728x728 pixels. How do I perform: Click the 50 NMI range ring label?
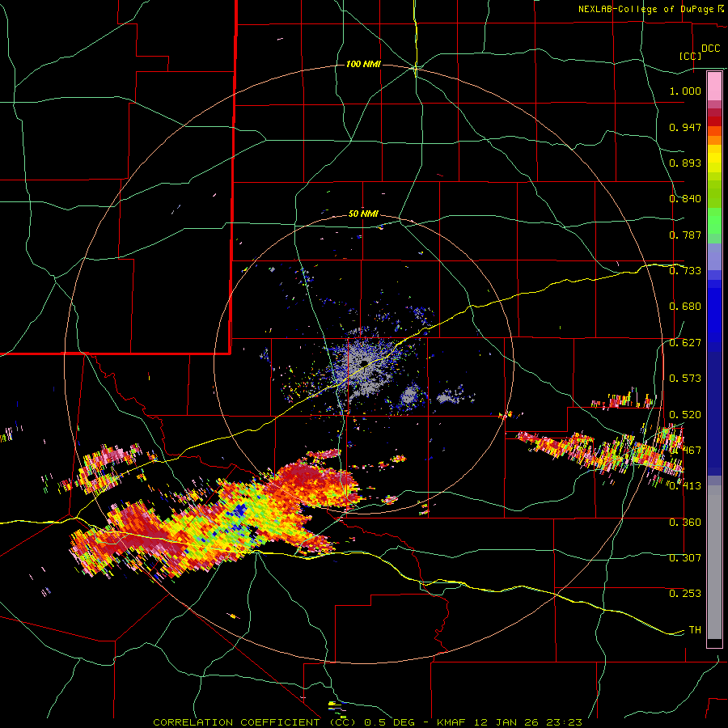tap(363, 214)
